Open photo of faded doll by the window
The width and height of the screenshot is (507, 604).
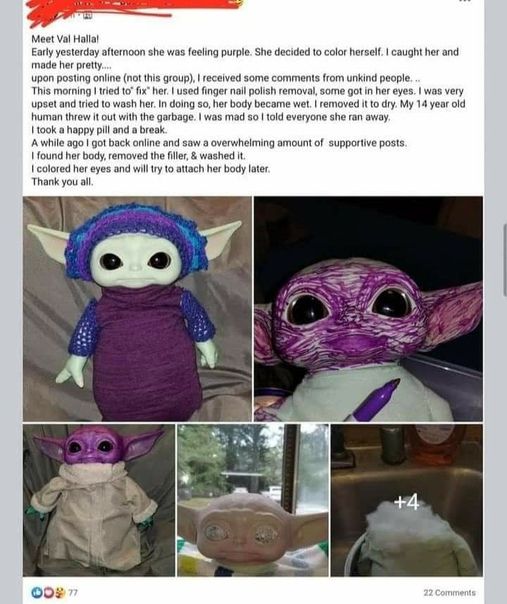tap(253, 500)
